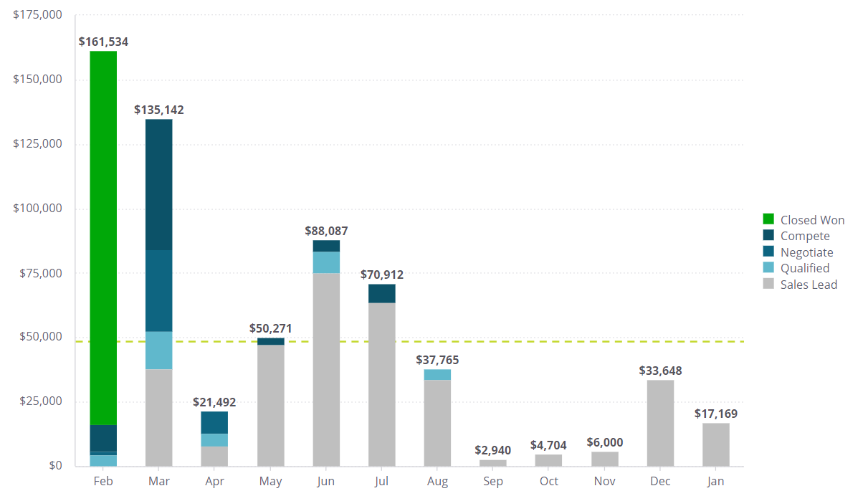Viewport: 868px width, 496px height.
Task: Click the green Closed Won legend swatch
Action: point(768,219)
